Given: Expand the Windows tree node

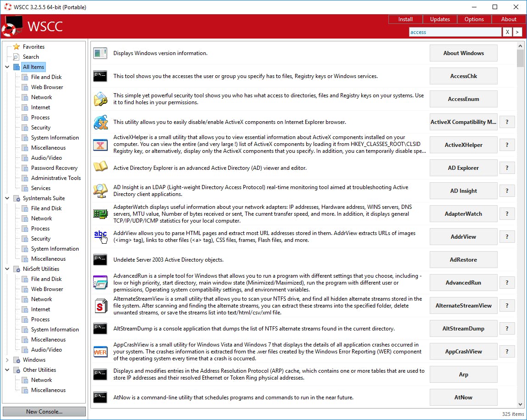Looking at the screenshot, I should point(7,360).
